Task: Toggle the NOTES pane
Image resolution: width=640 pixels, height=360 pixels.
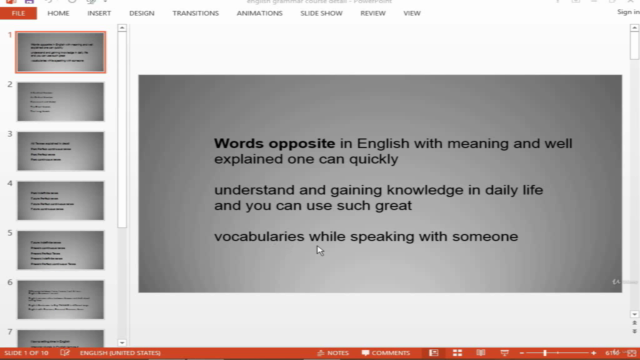Action: 333,353
